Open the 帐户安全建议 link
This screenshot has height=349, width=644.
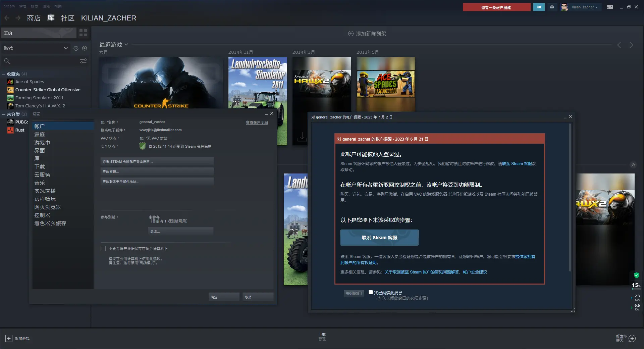(475, 272)
